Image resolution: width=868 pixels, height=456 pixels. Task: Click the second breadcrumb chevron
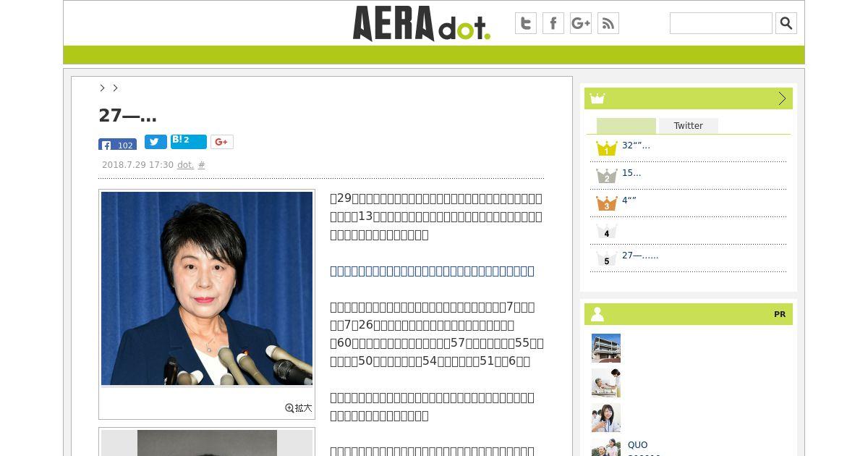pyautogui.click(x=115, y=88)
